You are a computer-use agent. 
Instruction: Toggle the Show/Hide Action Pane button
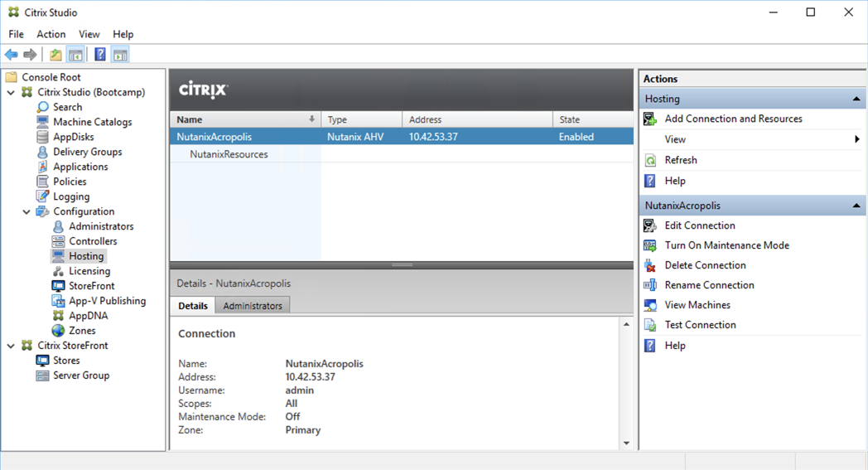(120, 55)
